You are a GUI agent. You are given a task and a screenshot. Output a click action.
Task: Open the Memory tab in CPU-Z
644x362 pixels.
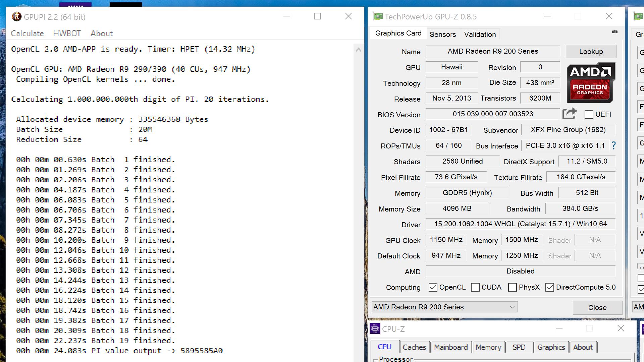tap(488, 347)
